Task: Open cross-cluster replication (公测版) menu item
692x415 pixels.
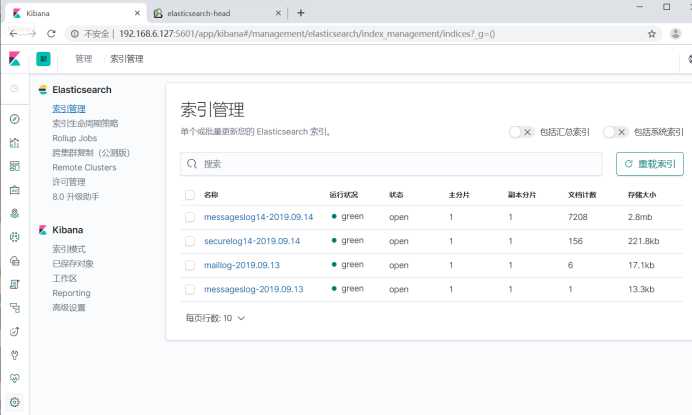Action: [x=91, y=153]
